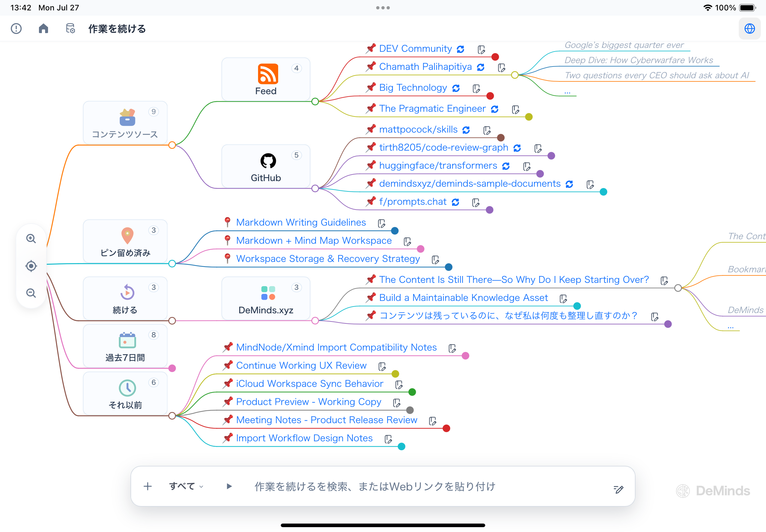The height and width of the screenshot is (532, 766).
Task: Expand The Pragmatic Engineer olive dot
Action: pyautogui.click(x=529, y=117)
